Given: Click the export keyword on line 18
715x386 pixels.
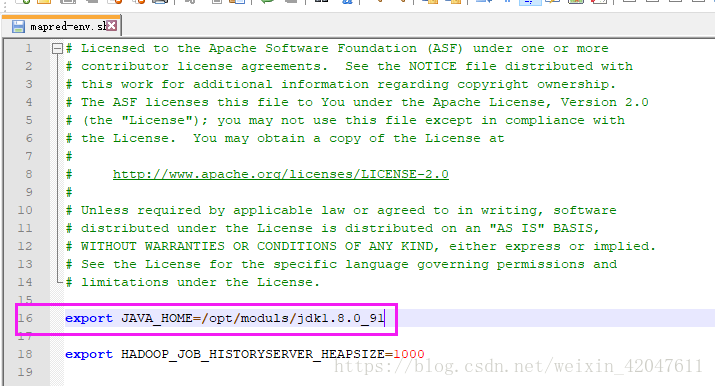Looking at the screenshot, I should [89, 354].
